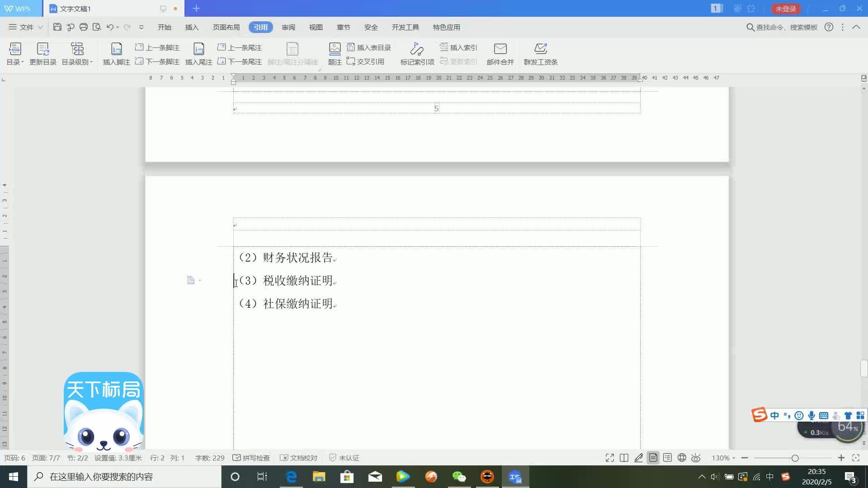
Task: Click the Save icon in quick toolbar
Action: tap(57, 27)
